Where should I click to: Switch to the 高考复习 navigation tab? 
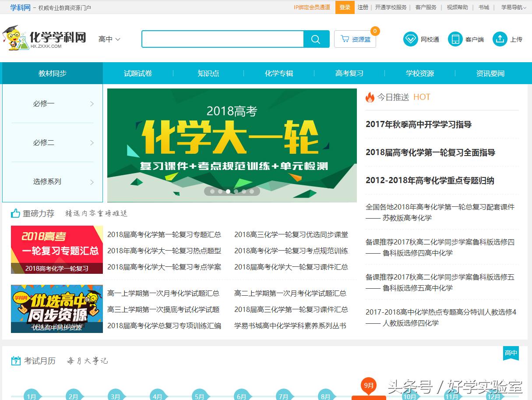tap(349, 73)
